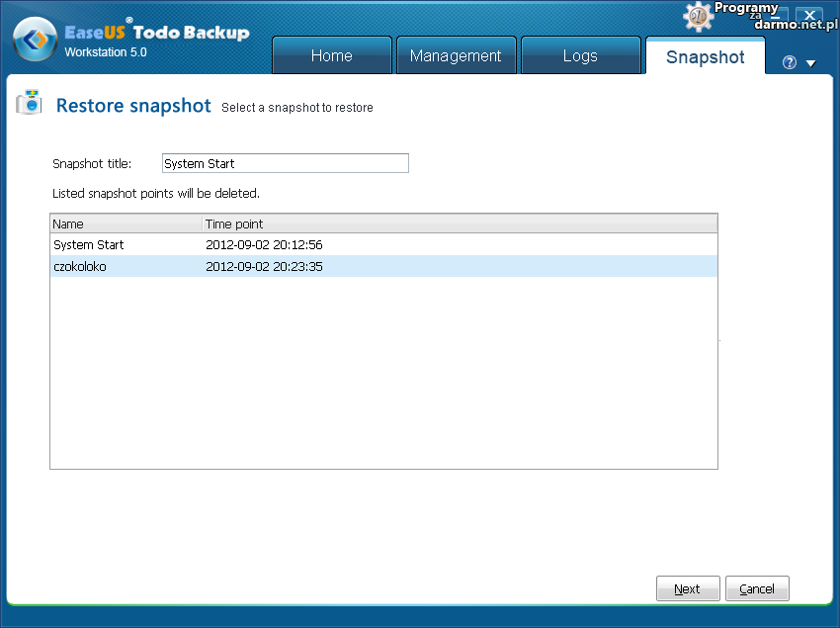This screenshot has height=628, width=840.
Task: Switch to the Home tab
Action: pos(331,55)
